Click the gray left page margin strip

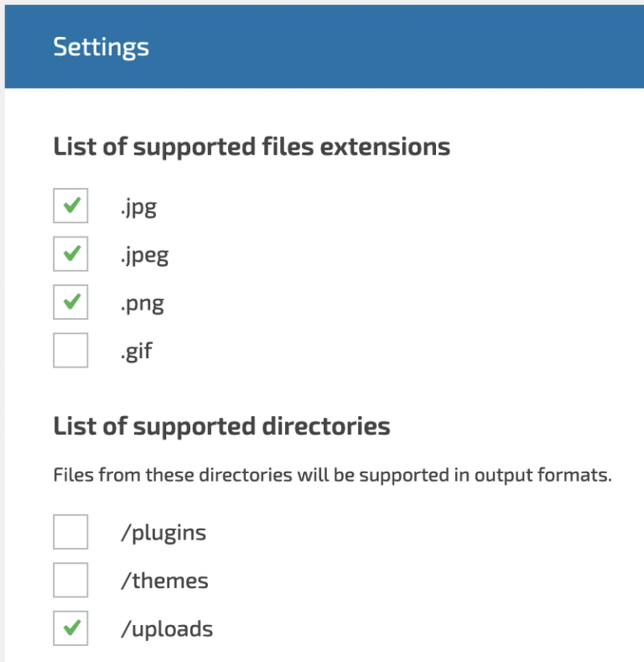pyautogui.click(x=2, y=378)
